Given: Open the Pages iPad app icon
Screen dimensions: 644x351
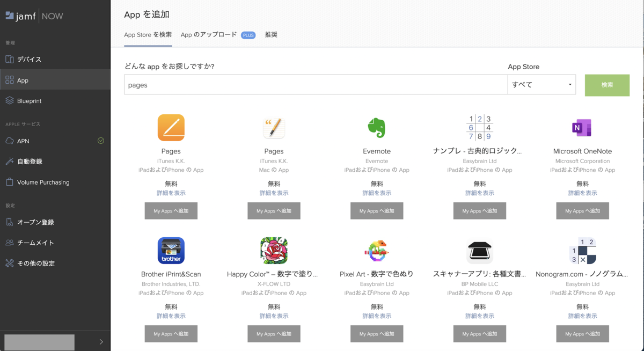Looking at the screenshot, I should point(171,128).
